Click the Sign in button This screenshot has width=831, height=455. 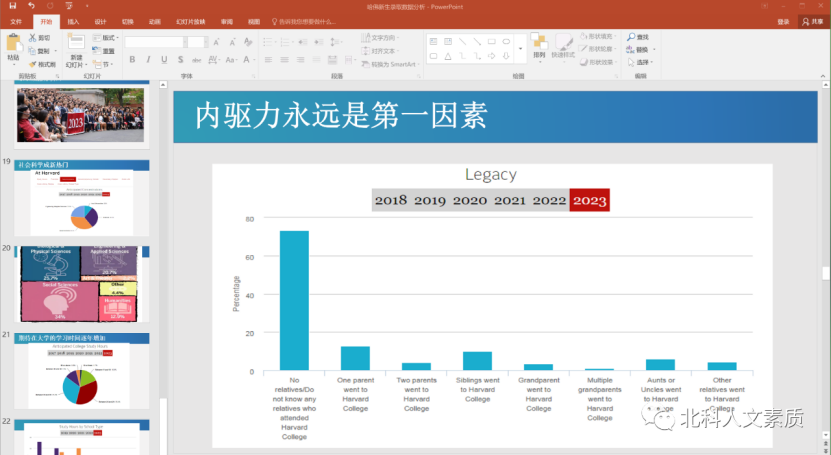pyautogui.click(x=782, y=21)
